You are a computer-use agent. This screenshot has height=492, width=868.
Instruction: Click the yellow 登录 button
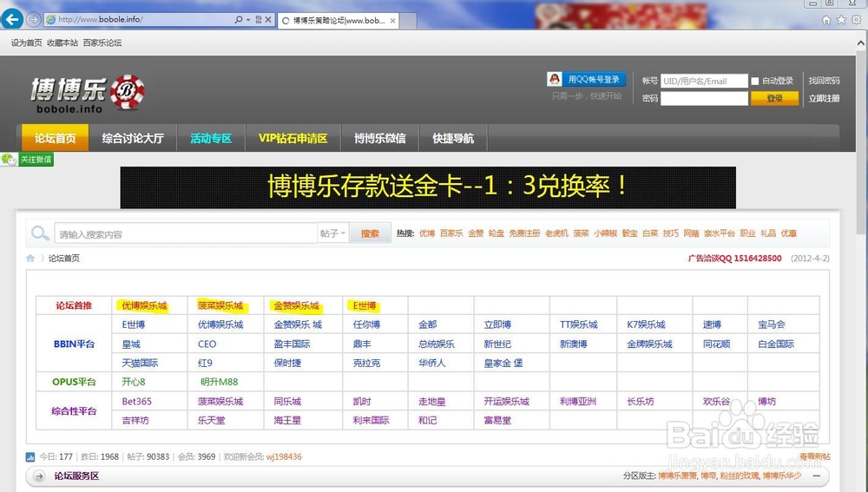click(x=774, y=98)
